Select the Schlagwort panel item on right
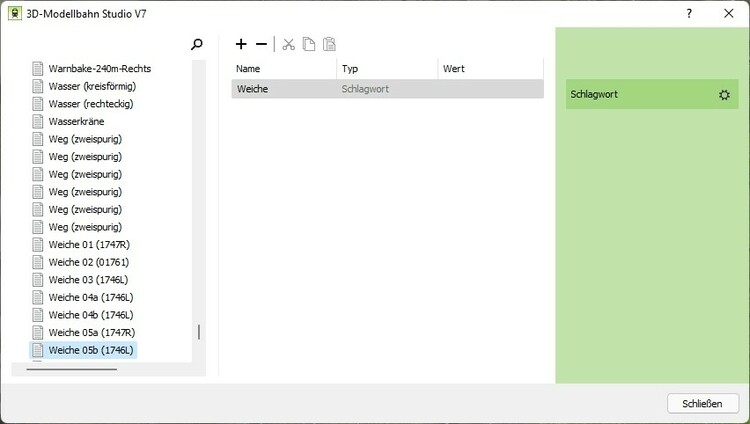Viewport: 750px width, 424px height. (652, 94)
